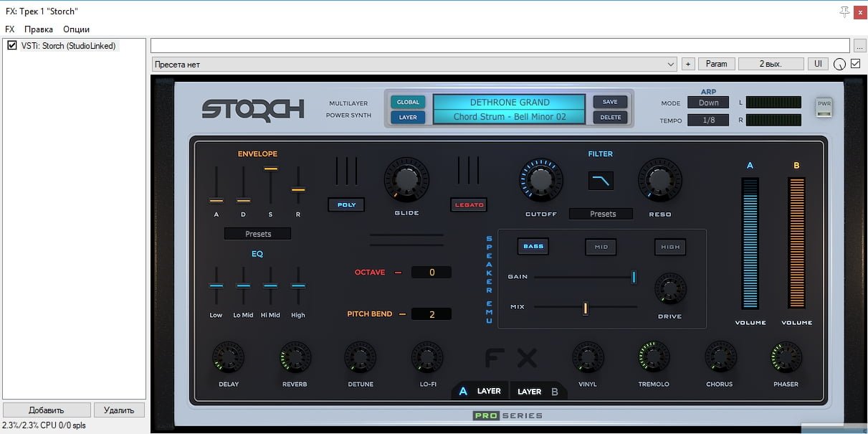Adjust the Hi Mid EQ slider
Image resolution: width=868 pixels, height=434 pixels.
pos(270,286)
